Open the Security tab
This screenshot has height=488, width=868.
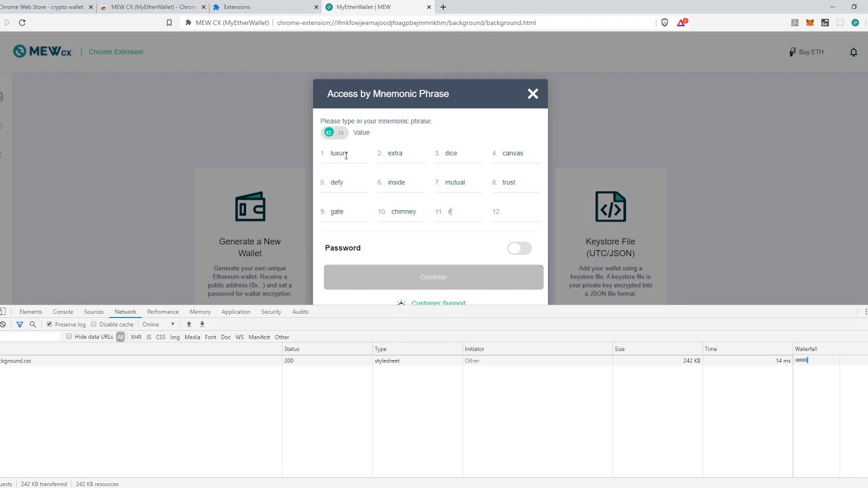click(x=271, y=312)
